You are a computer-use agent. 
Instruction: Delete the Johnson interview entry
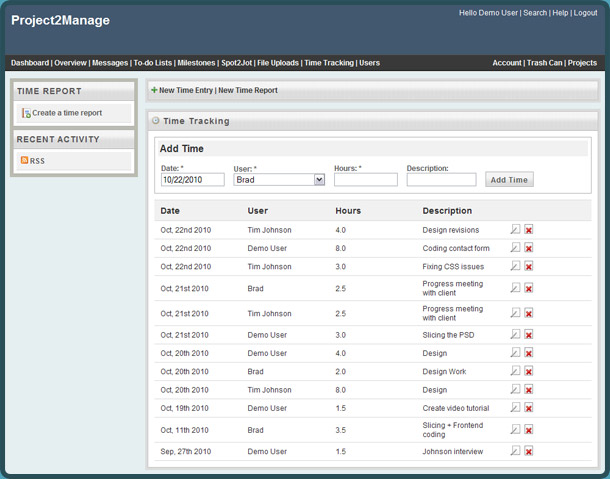point(528,451)
